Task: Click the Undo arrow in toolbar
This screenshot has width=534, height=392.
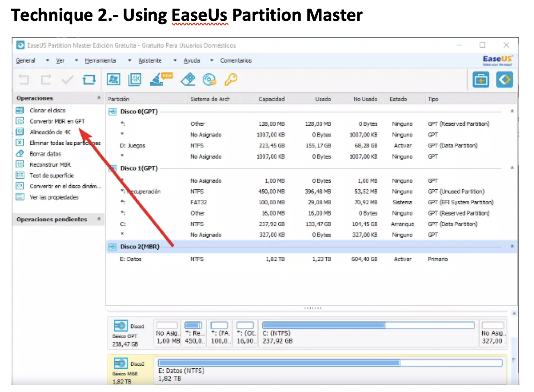Action: pyautogui.click(x=24, y=80)
